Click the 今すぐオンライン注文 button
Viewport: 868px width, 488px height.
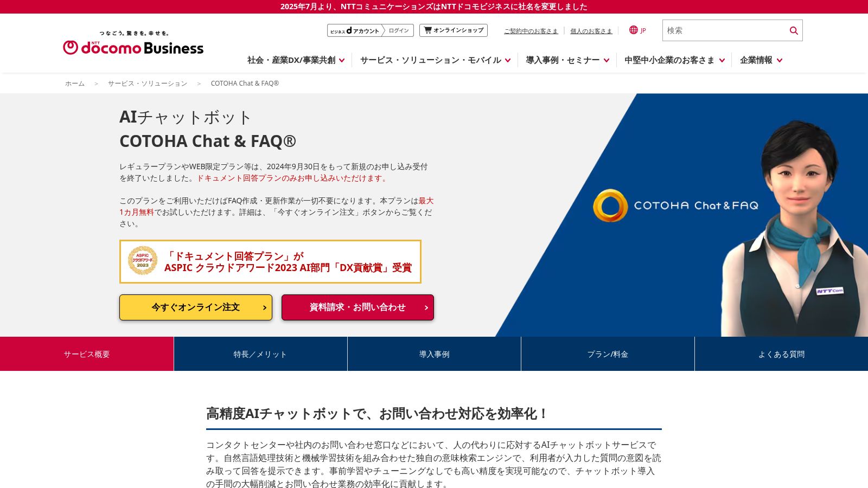point(196,307)
